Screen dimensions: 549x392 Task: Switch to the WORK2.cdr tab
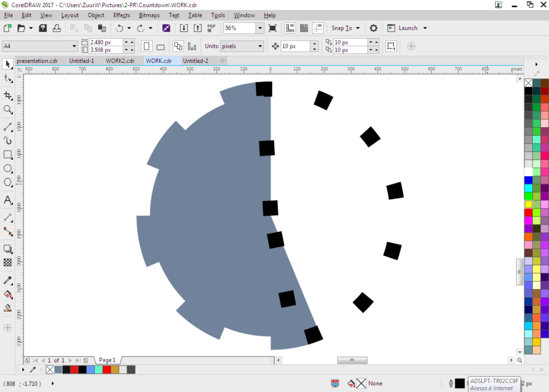click(x=120, y=61)
